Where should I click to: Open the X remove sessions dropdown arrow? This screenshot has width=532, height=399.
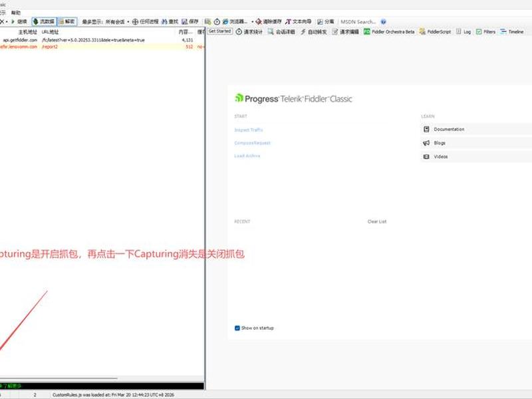(7, 22)
